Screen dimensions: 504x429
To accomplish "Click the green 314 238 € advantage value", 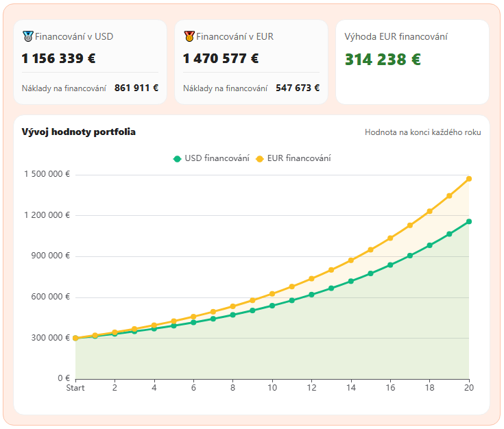I will pyautogui.click(x=383, y=60).
